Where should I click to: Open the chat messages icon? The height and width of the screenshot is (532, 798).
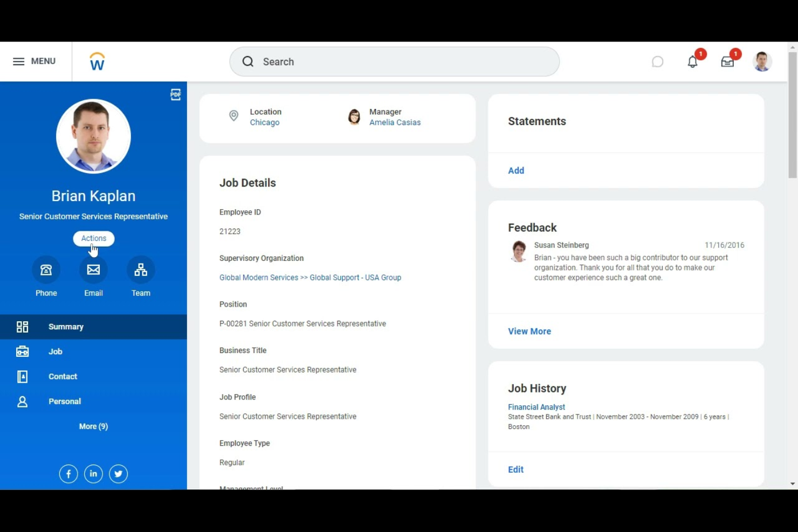[x=657, y=61]
